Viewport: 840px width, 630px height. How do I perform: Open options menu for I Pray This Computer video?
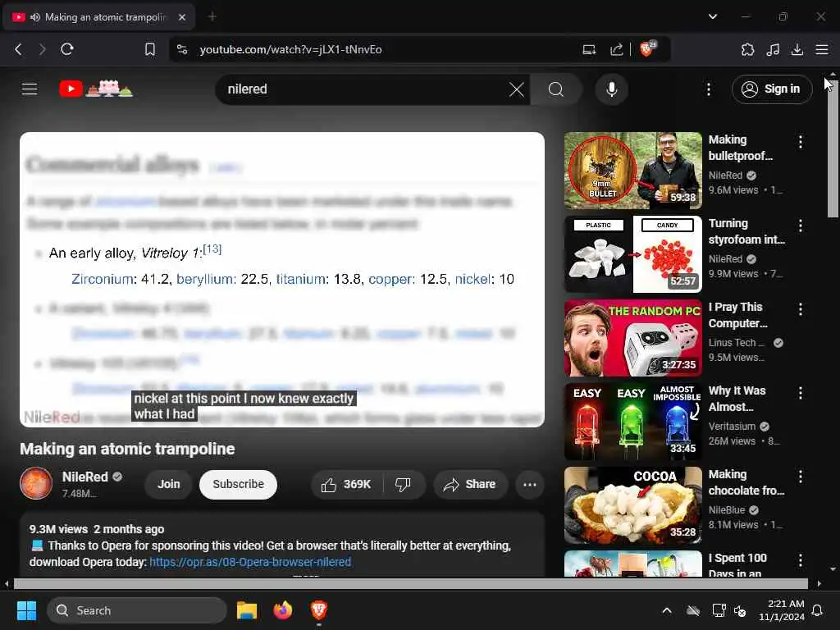coord(801,309)
